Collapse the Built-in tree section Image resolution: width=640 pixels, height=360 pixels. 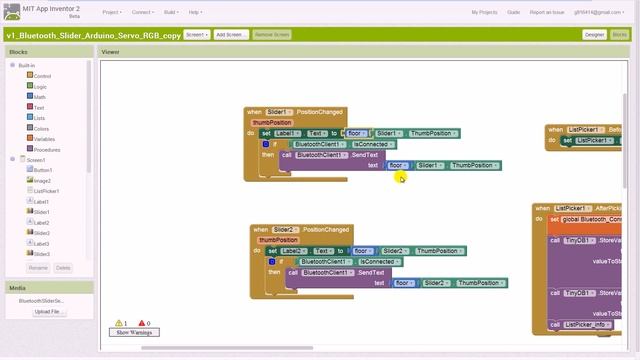tap(12, 65)
